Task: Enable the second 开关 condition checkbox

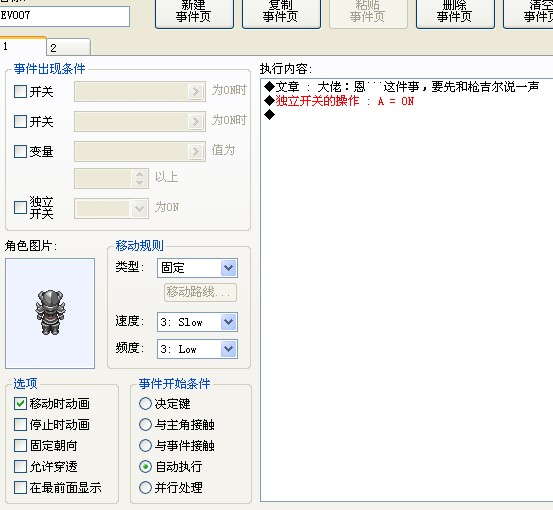Action: tap(20, 121)
